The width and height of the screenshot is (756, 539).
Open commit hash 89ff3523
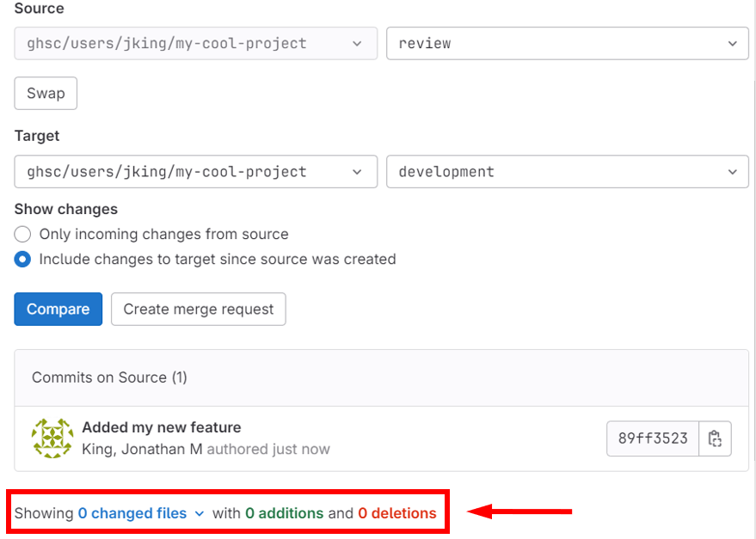click(x=653, y=438)
